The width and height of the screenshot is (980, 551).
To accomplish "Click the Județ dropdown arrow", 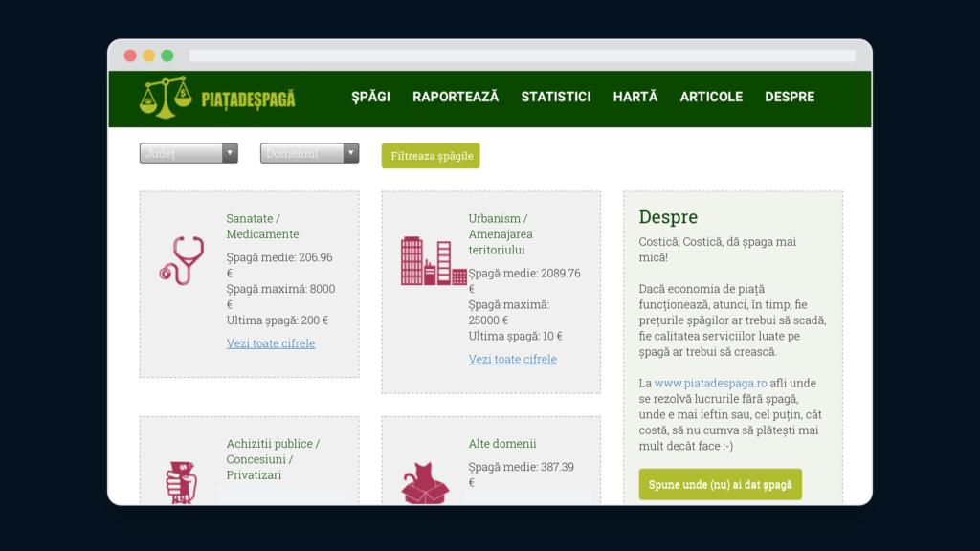I will coord(230,153).
